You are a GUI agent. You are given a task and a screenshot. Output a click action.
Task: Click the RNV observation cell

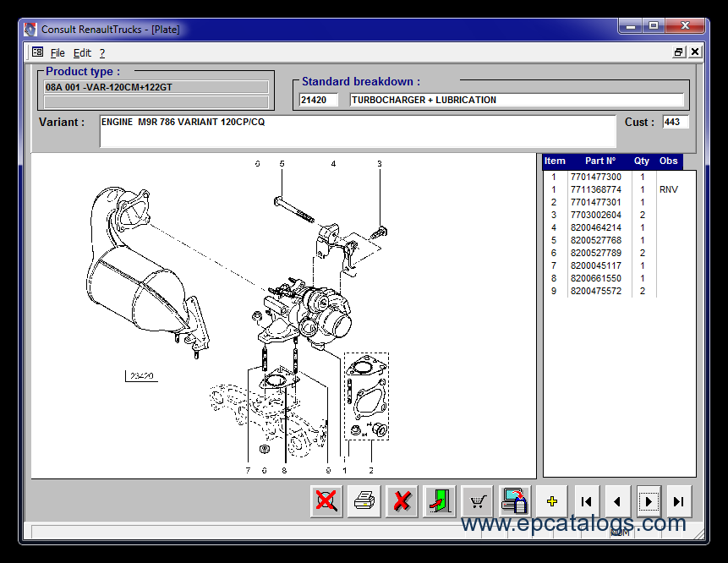tap(669, 189)
